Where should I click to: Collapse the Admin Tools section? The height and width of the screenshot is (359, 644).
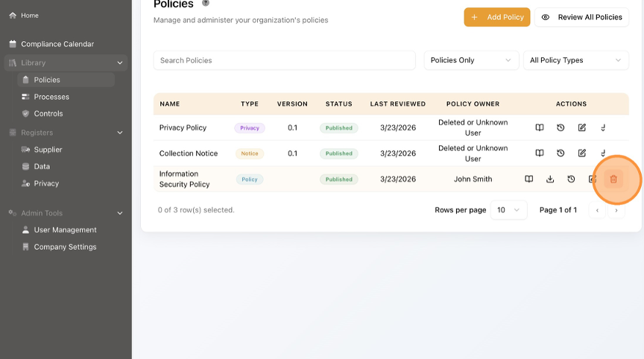coord(120,213)
